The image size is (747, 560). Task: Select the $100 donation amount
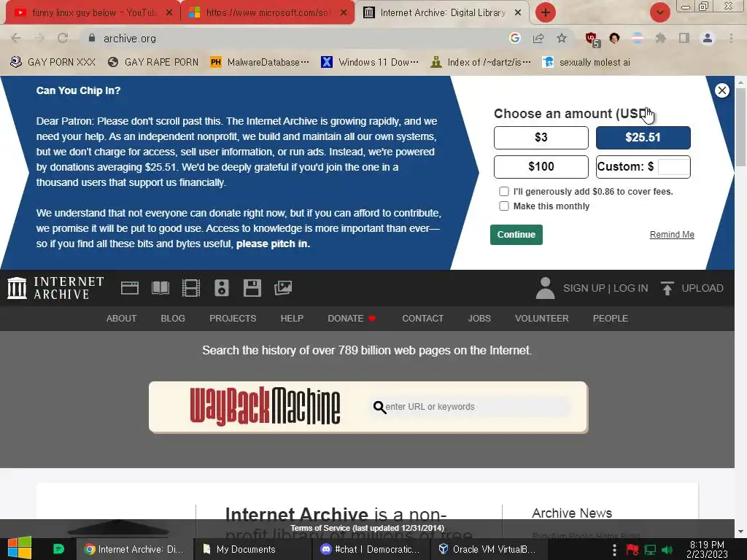point(541,167)
